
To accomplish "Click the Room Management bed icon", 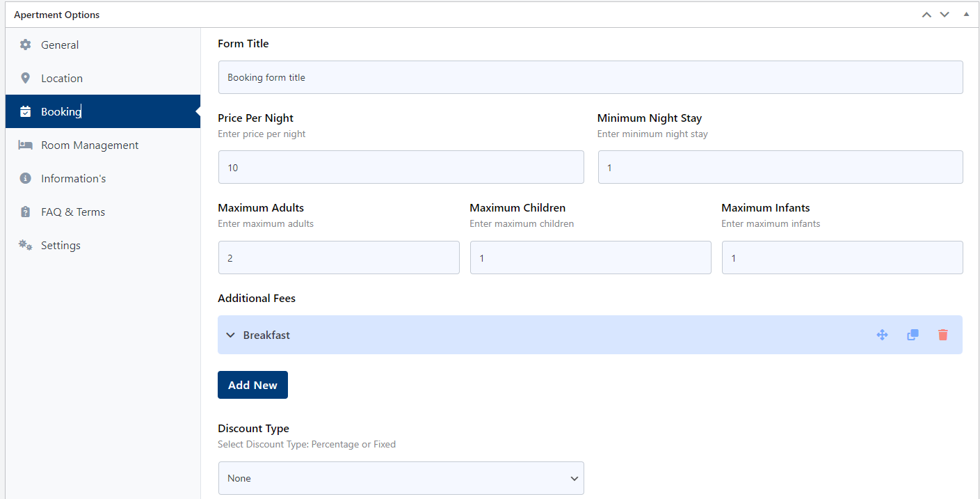I will (x=25, y=145).
